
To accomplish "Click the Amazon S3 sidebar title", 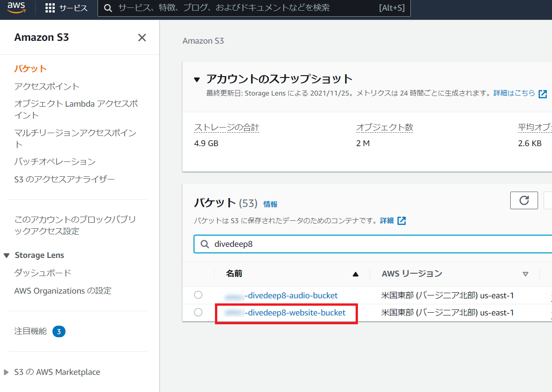I will click(x=41, y=37).
